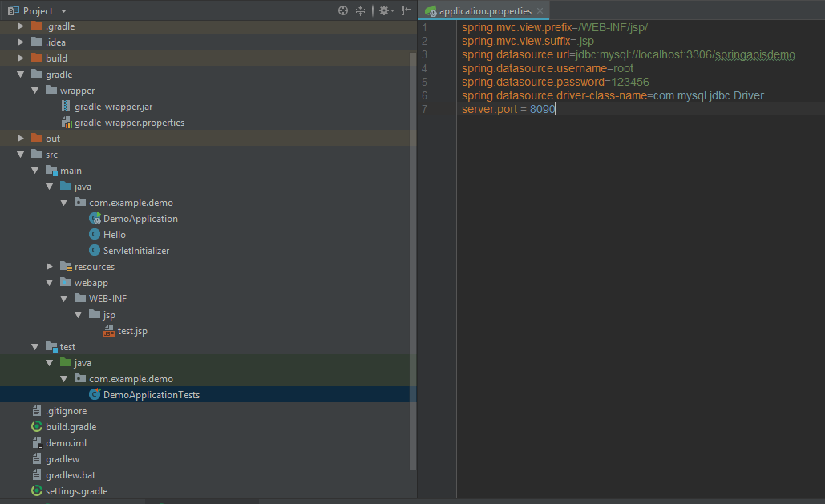Click the settings.gradle file icon
The height and width of the screenshot is (504, 825).
(37, 491)
